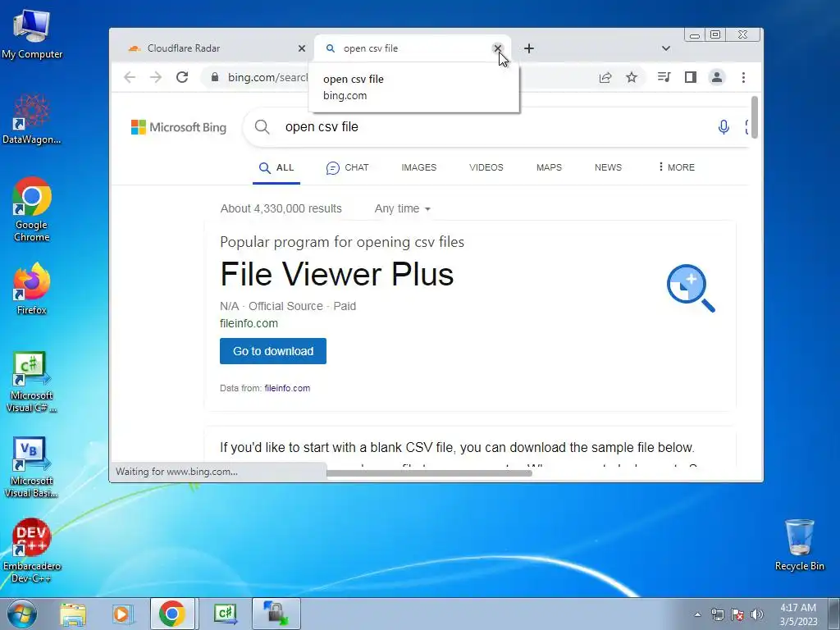
Task: Open Firefox desktop shortcut
Action: click(x=32, y=288)
